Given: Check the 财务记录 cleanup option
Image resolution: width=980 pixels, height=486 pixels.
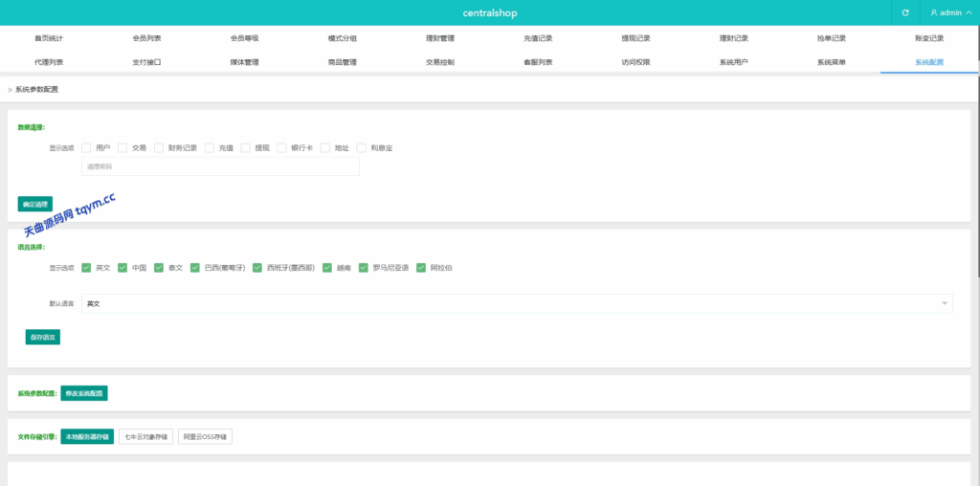Looking at the screenshot, I should point(159,148).
